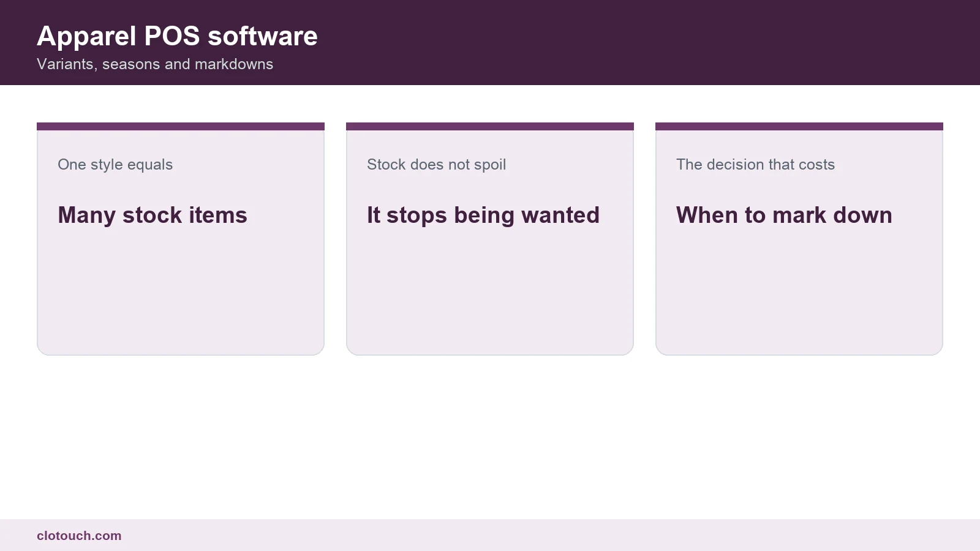Click the 'The decision that costs' label
Image resolution: width=980 pixels, height=551 pixels.
coord(755,165)
